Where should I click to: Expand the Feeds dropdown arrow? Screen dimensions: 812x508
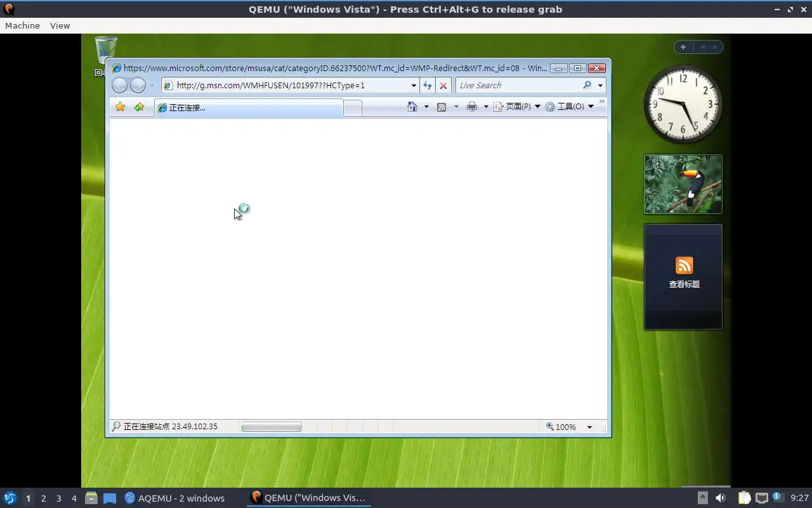point(456,107)
